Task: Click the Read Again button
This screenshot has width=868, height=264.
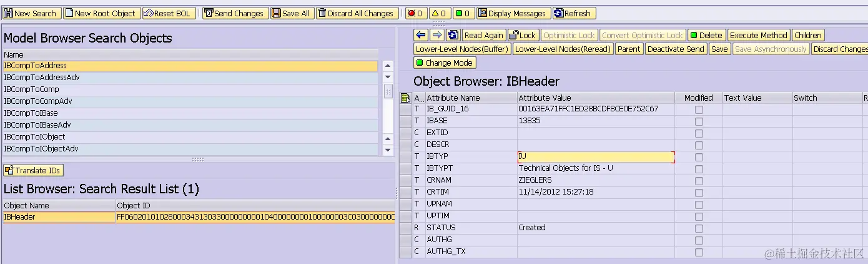Action: 484,35
